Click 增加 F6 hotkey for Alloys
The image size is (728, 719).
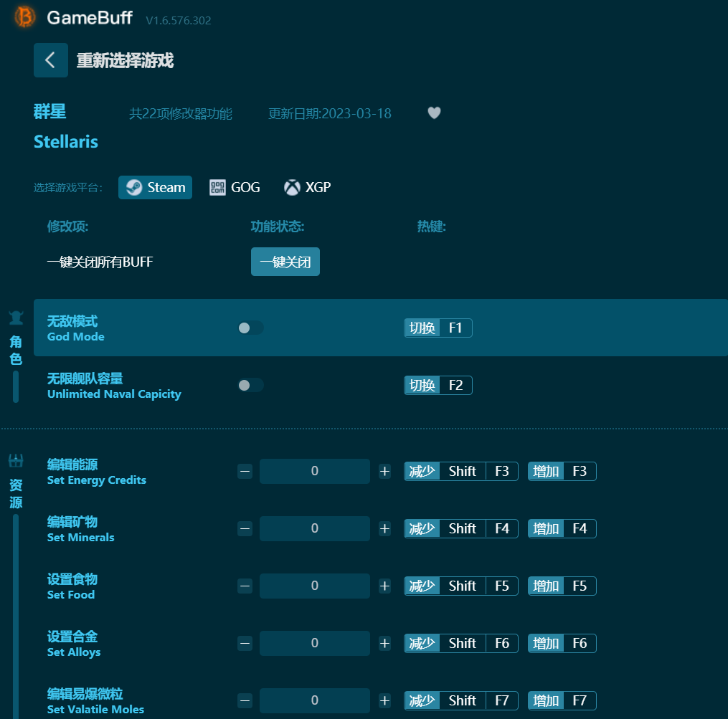click(x=562, y=643)
